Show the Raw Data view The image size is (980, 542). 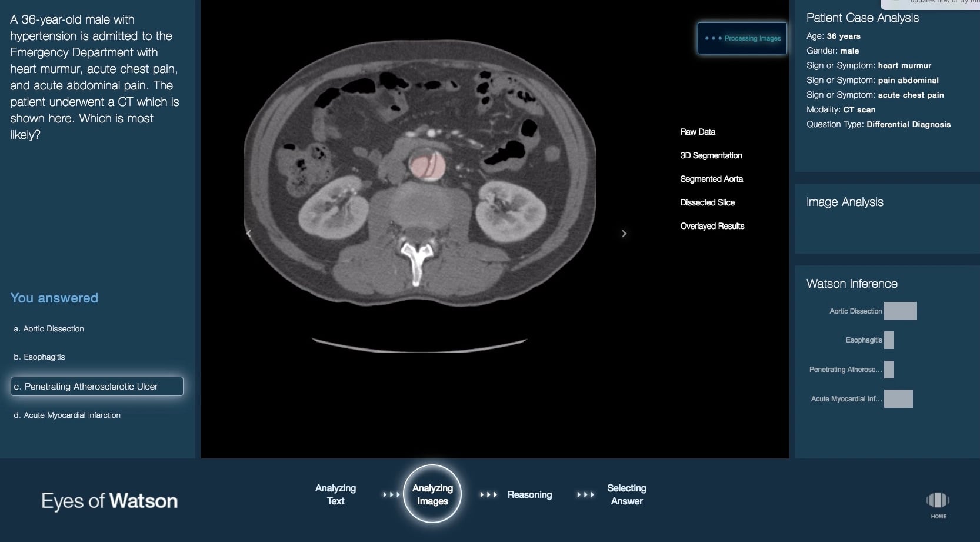tap(698, 132)
